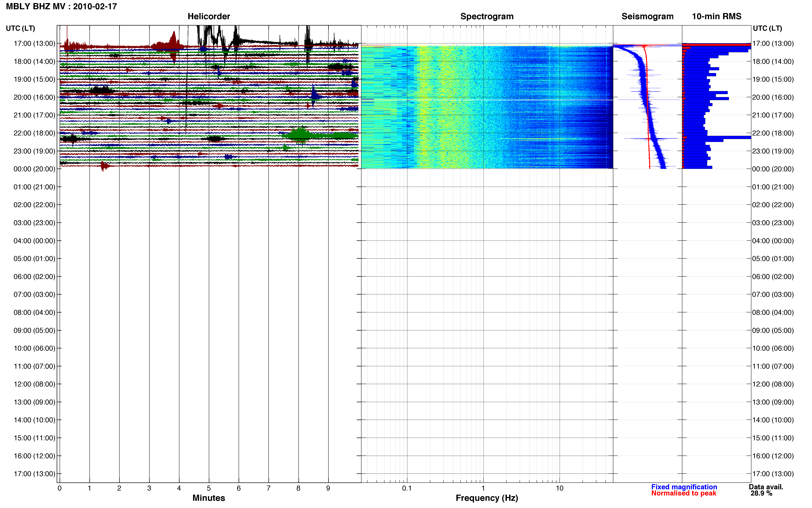This screenshot has width=812, height=508.
Task: Click '09:00 (05:00)' on the helicorder time axis
Action: (x=34, y=330)
